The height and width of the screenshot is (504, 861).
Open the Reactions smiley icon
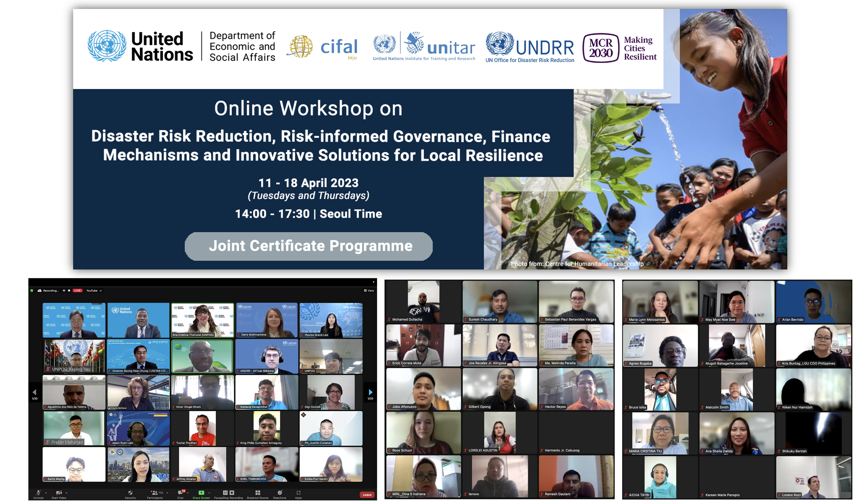pyautogui.click(x=279, y=493)
